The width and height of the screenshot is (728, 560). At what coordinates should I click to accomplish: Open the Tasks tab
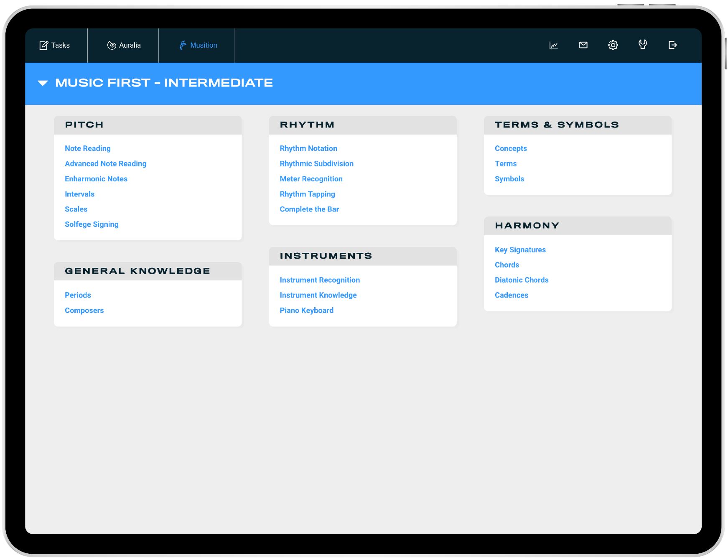coord(56,45)
